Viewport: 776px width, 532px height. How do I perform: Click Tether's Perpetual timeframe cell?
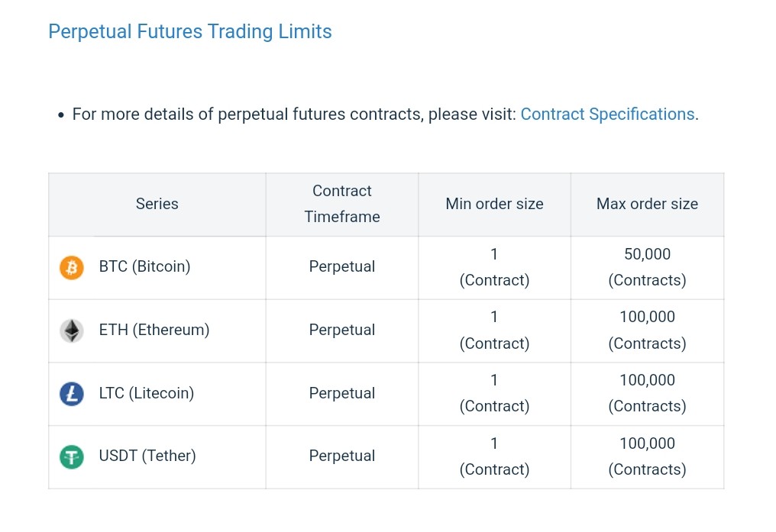[x=342, y=456]
